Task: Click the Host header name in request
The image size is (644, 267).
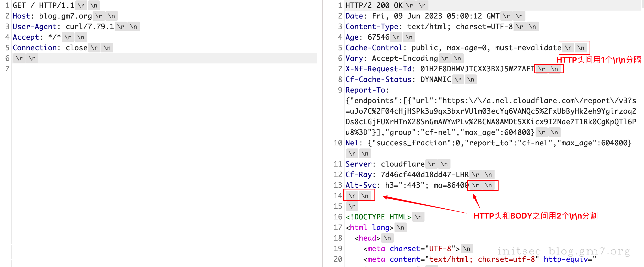Action: [21, 16]
